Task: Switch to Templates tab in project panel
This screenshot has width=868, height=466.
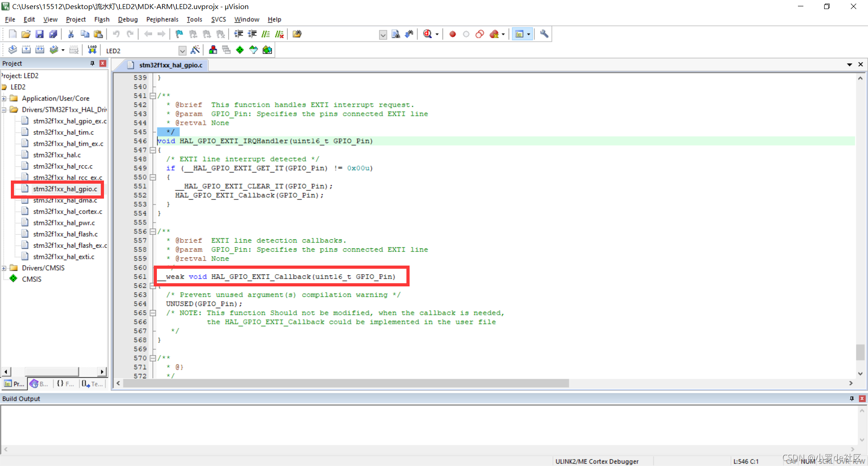Action: pos(92,384)
